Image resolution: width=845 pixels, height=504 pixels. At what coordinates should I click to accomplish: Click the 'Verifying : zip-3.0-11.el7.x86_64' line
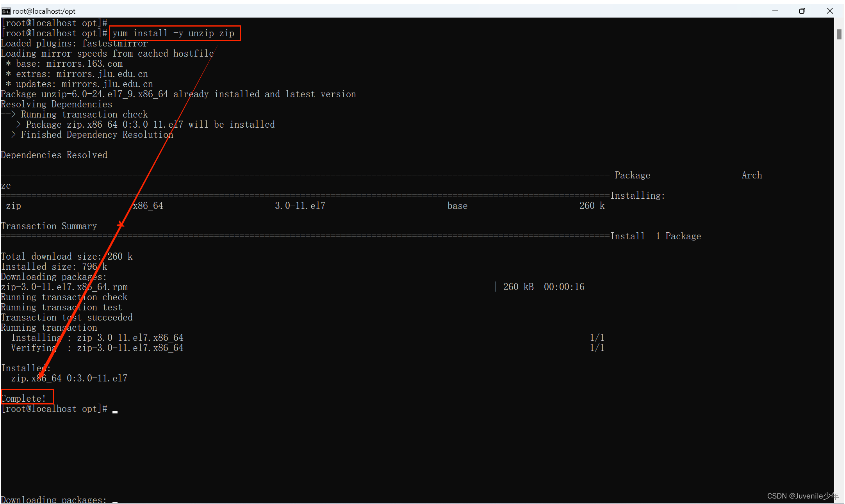[97, 348]
